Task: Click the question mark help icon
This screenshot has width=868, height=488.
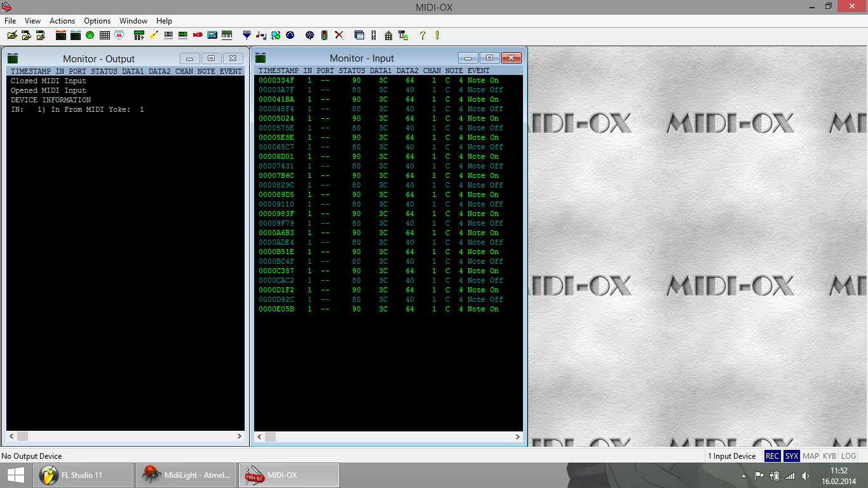Action: click(423, 36)
